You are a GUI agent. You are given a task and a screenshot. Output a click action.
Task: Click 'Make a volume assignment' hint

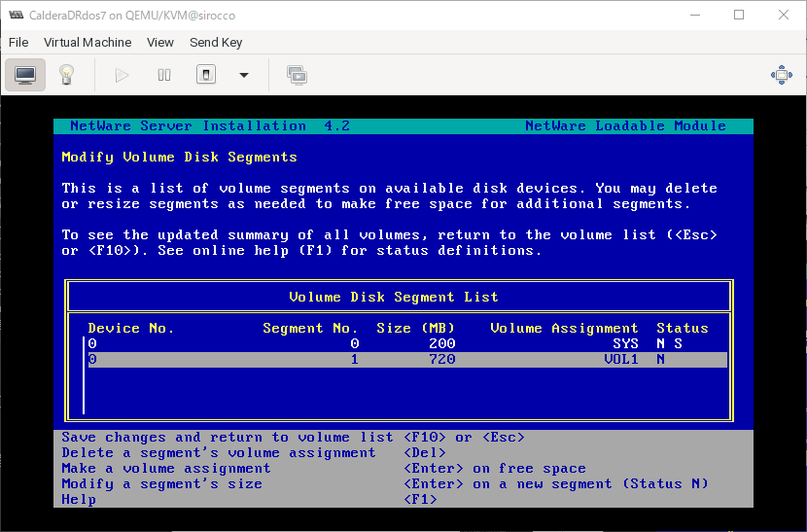point(323,468)
